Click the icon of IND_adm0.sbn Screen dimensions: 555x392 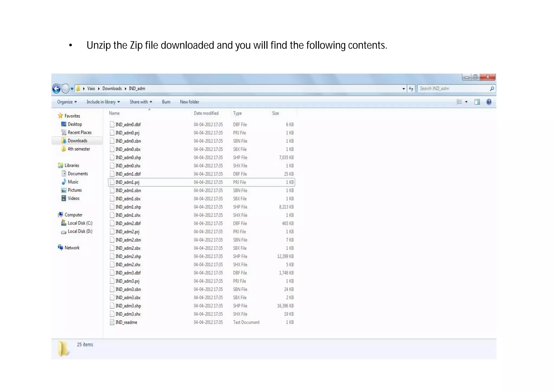click(x=112, y=141)
